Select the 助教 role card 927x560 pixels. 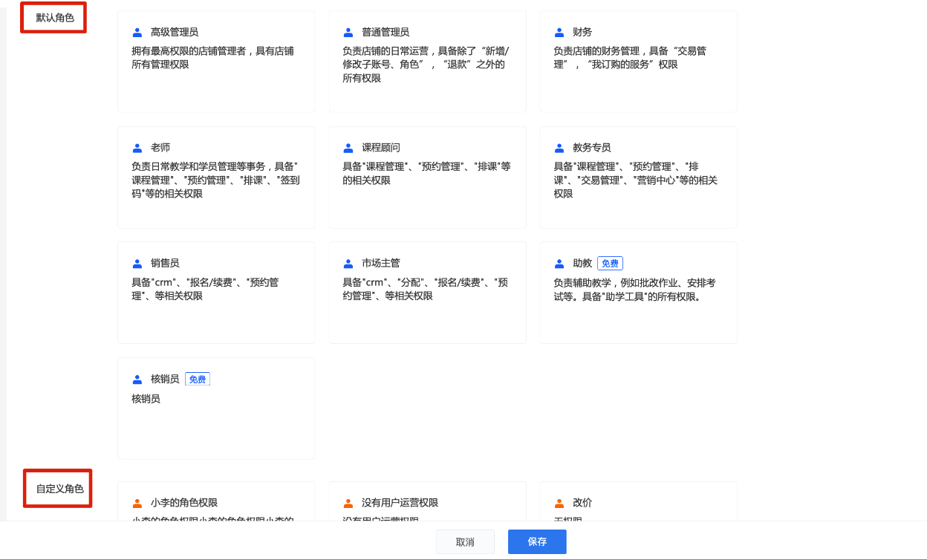coord(639,293)
